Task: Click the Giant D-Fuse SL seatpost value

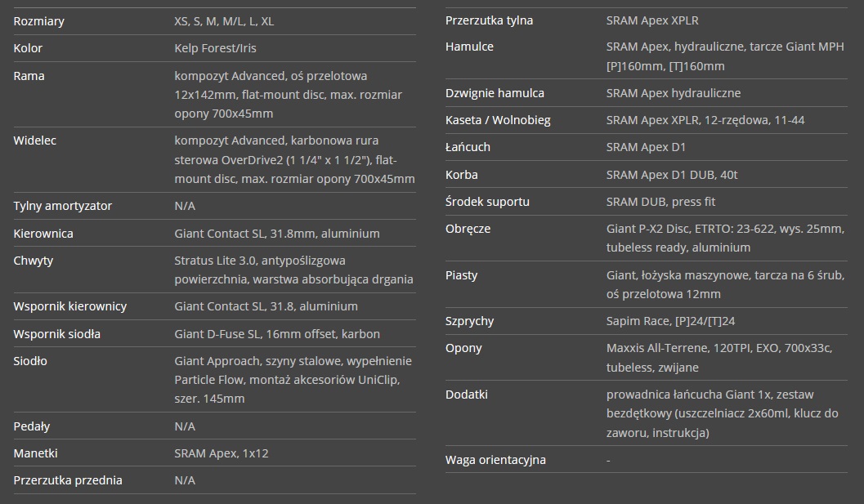Action: coord(276,334)
